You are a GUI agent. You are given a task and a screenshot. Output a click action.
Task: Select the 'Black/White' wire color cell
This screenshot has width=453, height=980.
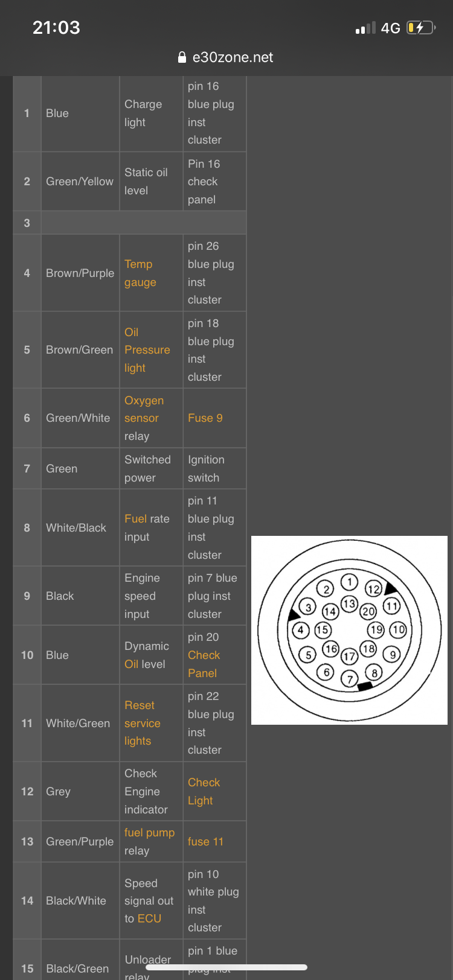(80, 901)
